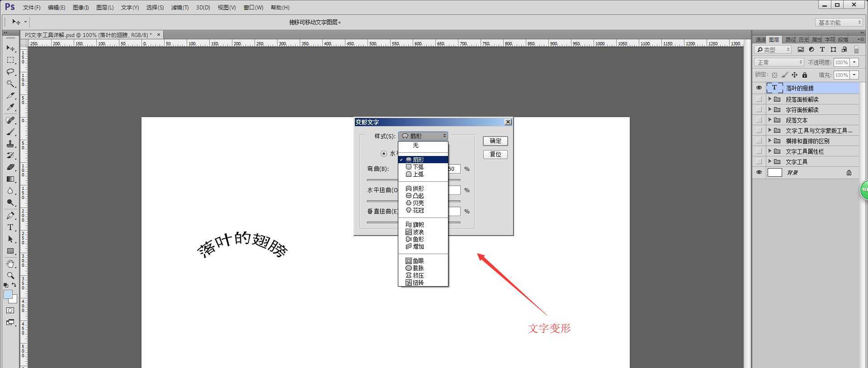Click 复位 in warp text dialog
This screenshot has width=868, height=368.
[495, 155]
